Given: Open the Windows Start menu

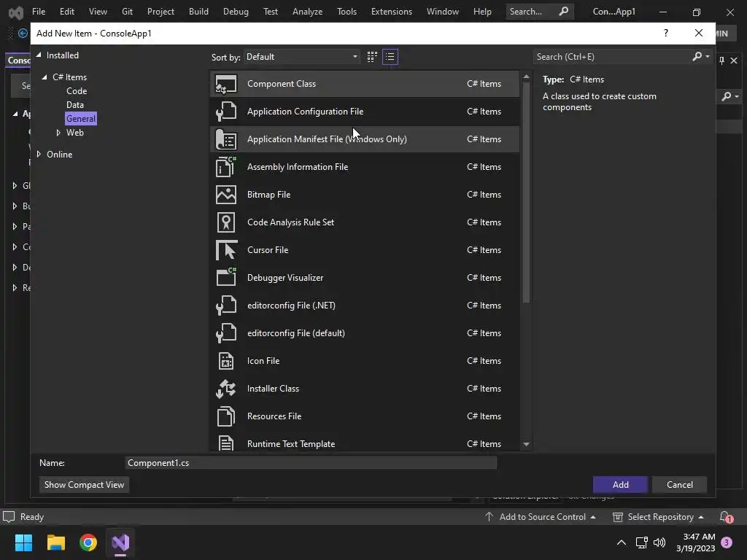Looking at the screenshot, I should (x=23, y=542).
